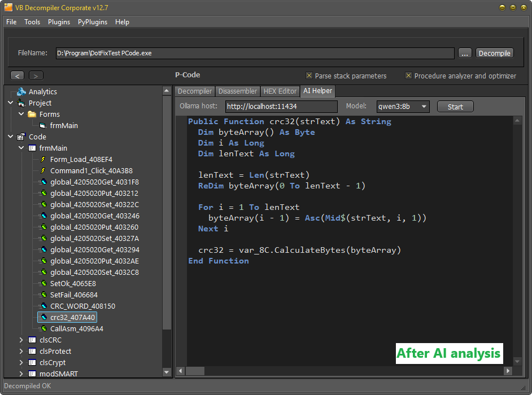This screenshot has width=532, height=395.
Task: Open the File menu
Action: [x=11, y=22]
